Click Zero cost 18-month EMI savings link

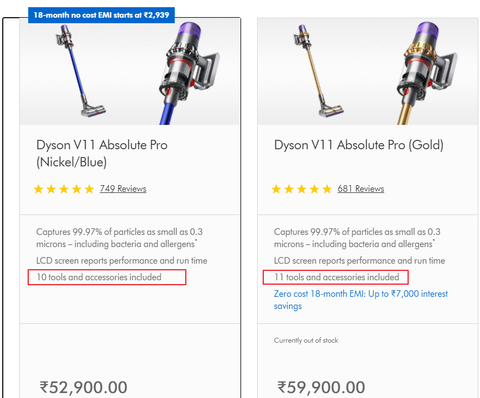coord(361,300)
